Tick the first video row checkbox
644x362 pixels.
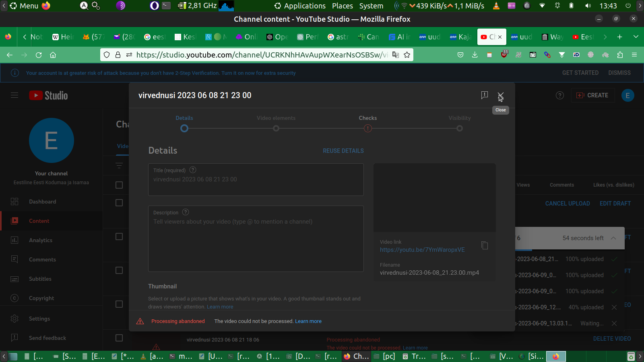(119, 203)
